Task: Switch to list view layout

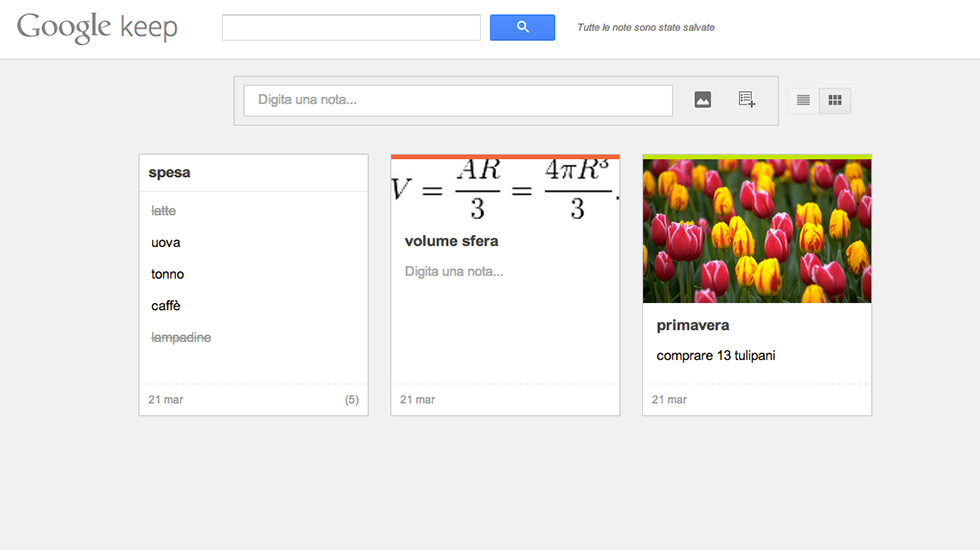Action: pos(803,101)
